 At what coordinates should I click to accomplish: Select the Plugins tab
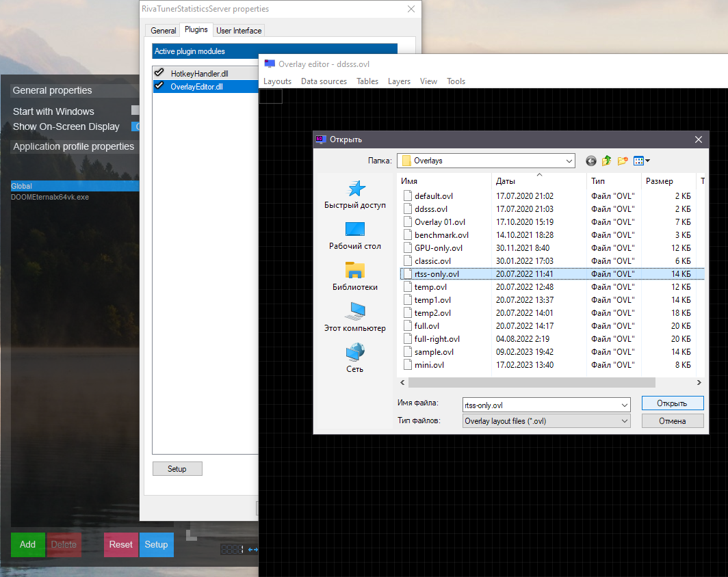[196, 29]
